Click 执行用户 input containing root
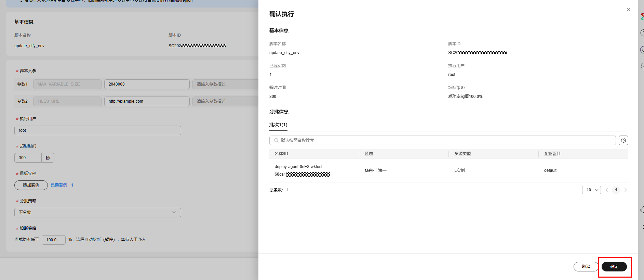This screenshot has width=644, height=280. click(98, 130)
